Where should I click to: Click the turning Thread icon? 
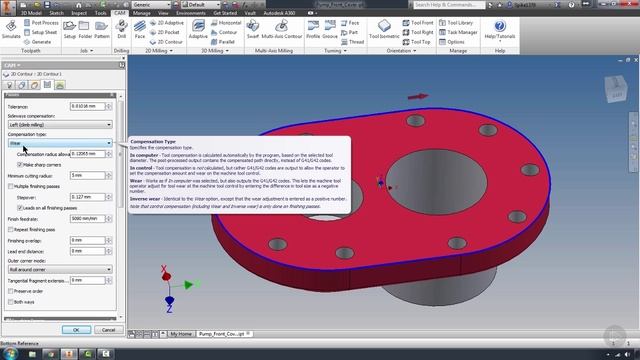(352, 42)
